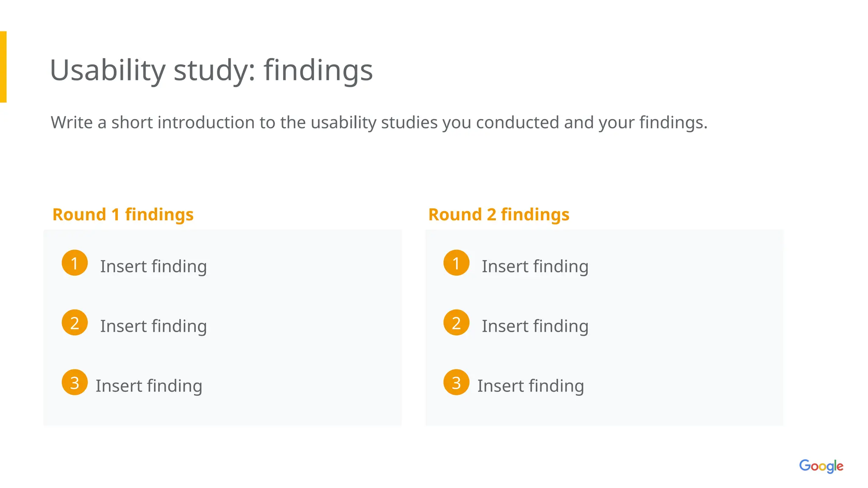Select the "Round 1 findings" heading

click(123, 215)
